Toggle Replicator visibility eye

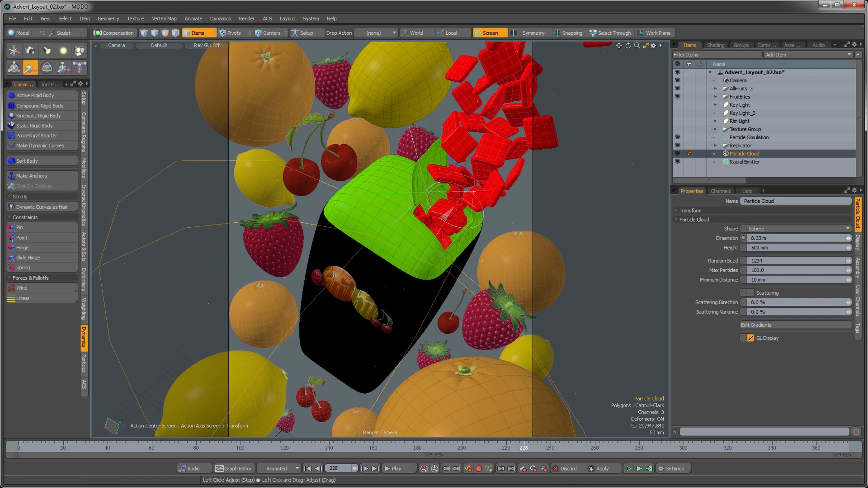coord(677,145)
